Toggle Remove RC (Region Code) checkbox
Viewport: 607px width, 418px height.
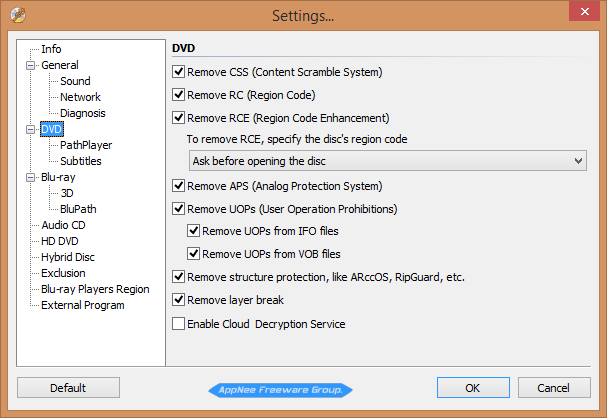tap(178, 95)
